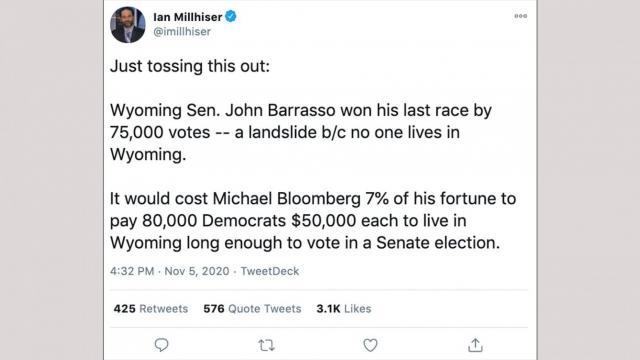Viewport: 640px width, 360px height.
Task: Retweet using the arrows icon
Action: click(266, 346)
